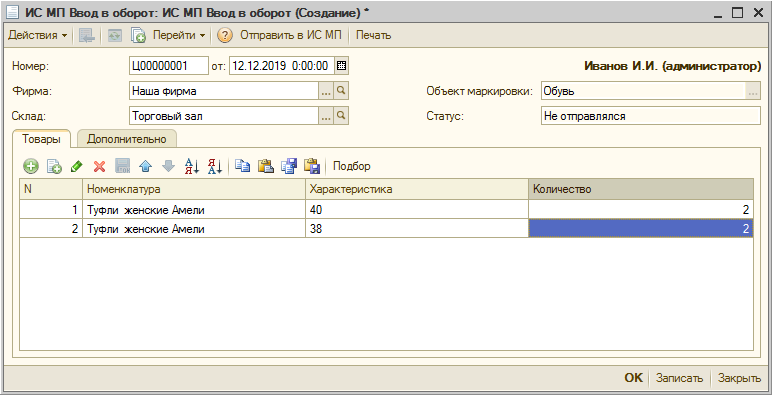The width and height of the screenshot is (772, 395).
Task: Sort table rows ascending
Action: [x=192, y=166]
